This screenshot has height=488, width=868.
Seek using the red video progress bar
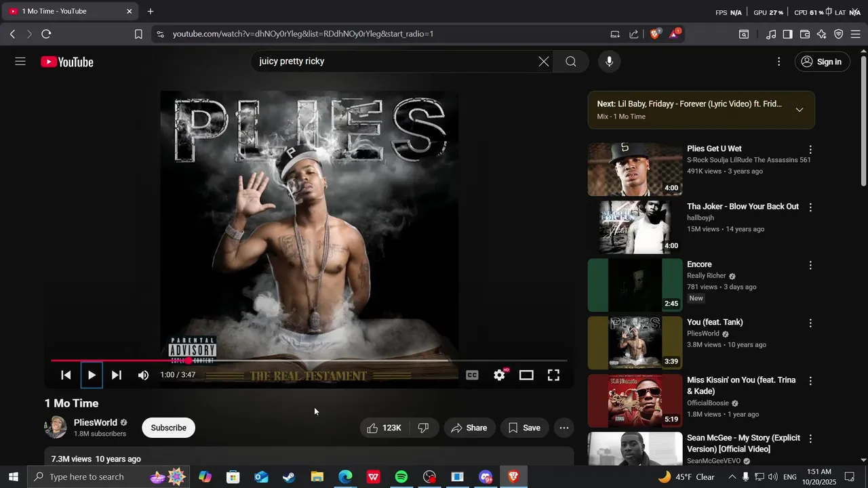pos(309,361)
